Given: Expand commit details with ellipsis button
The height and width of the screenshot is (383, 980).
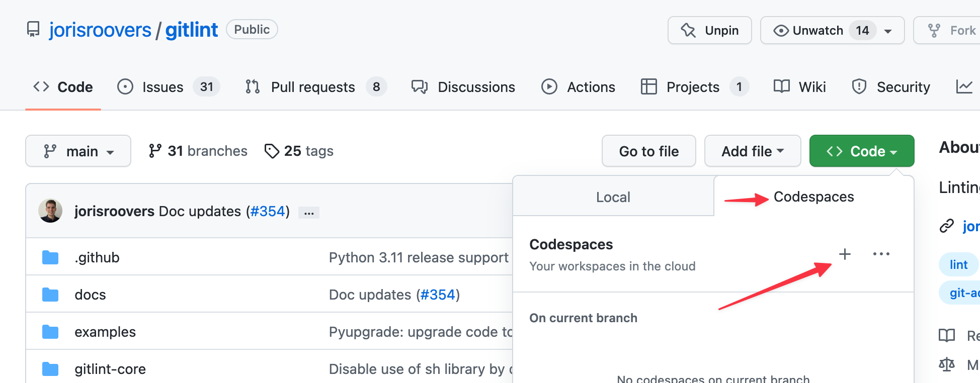Looking at the screenshot, I should point(309,213).
